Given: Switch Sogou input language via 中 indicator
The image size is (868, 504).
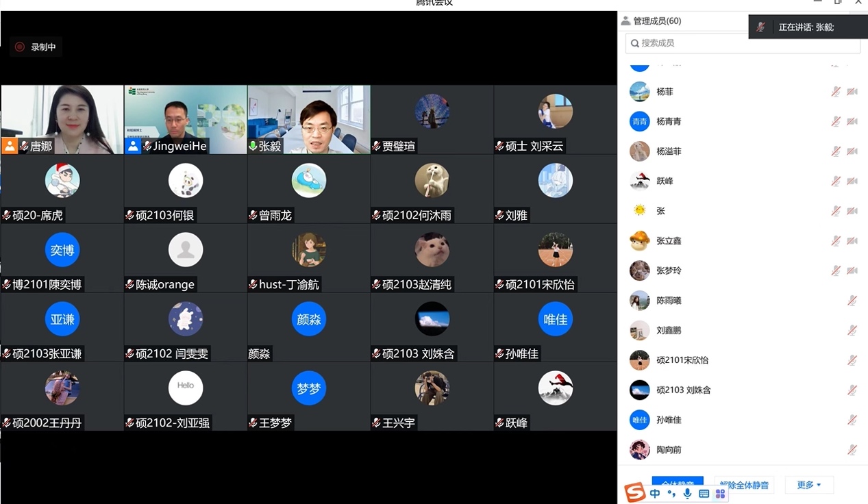Looking at the screenshot, I should tap(655, 494).
